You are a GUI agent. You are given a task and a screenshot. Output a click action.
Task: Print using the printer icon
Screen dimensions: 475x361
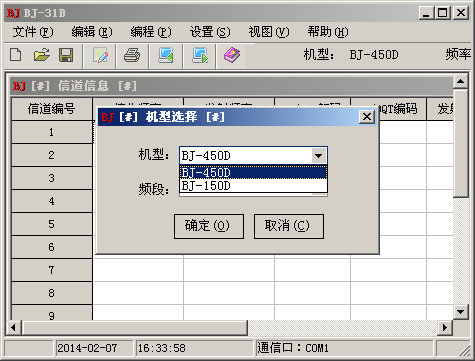point(132,55)
